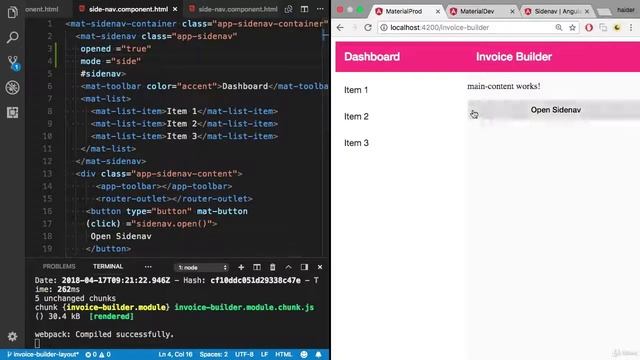The height and width of the screenshot is (360, 640).
Task: Open errors and warnings count in status bar
Action: point(98,354)
